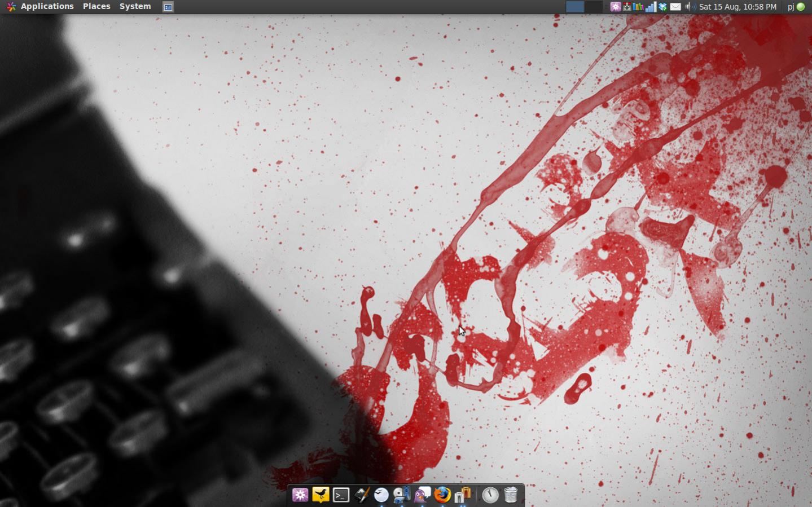Click the date and time clock
This screenshot has height=507, width=812.
(738, 7)
